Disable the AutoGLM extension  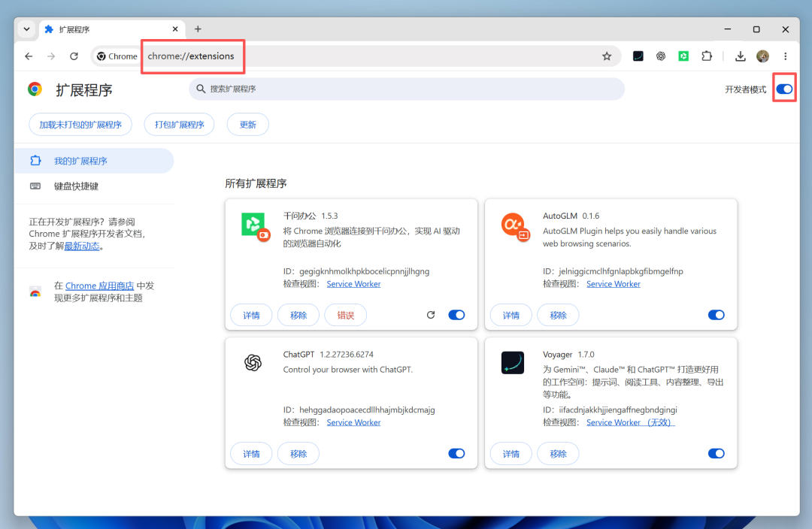717,315
